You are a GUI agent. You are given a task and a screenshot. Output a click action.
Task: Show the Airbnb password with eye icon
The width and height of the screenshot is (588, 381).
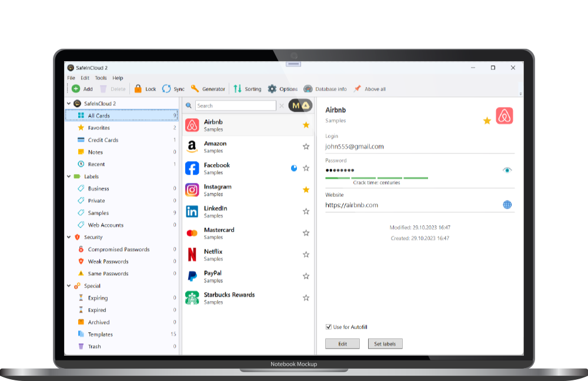tap(507, 170)
